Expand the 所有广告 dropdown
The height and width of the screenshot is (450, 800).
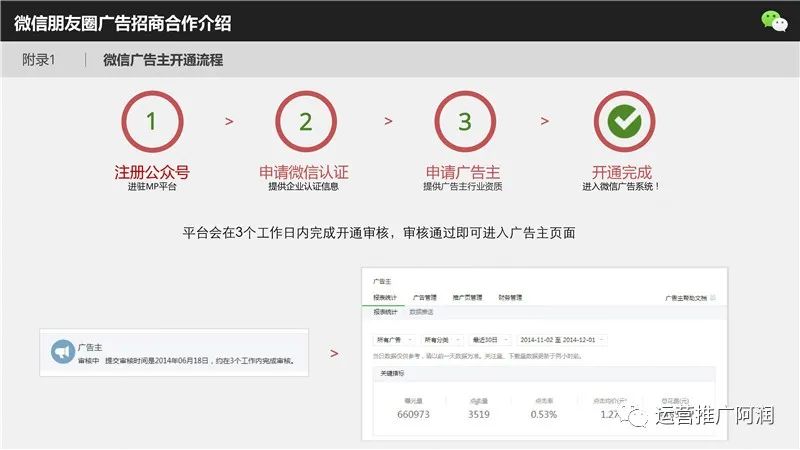tap(393, 340)
